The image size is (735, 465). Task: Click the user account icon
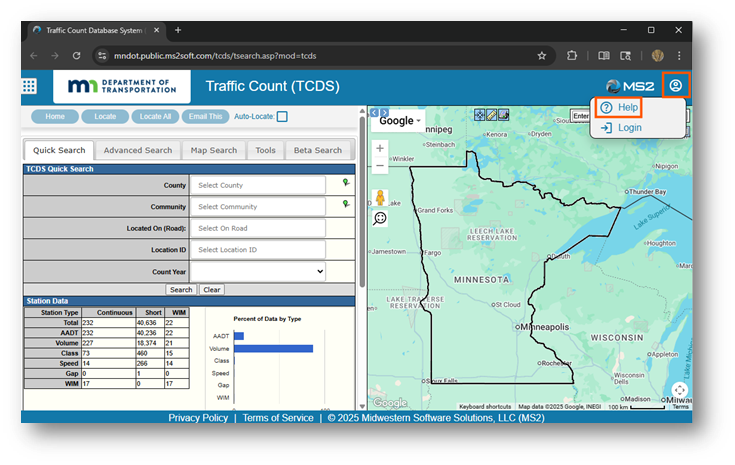pyautogui.click(x=677, y=86)
